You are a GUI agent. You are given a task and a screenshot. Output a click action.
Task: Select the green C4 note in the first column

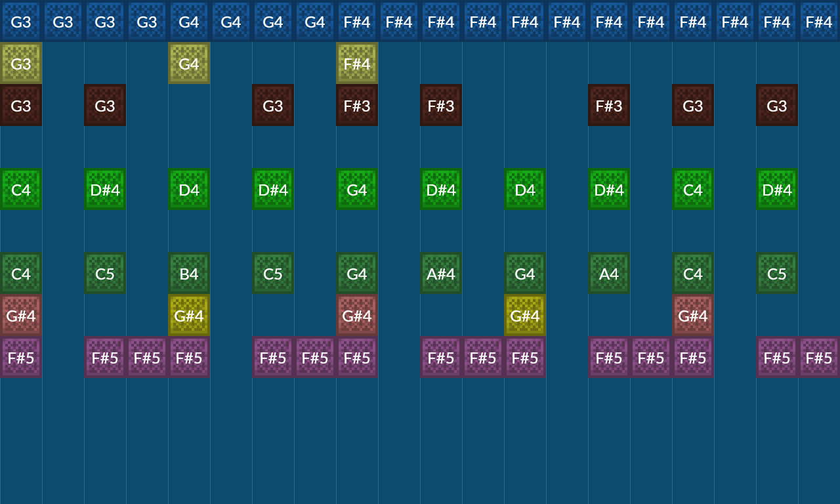(x=21, y=190)
